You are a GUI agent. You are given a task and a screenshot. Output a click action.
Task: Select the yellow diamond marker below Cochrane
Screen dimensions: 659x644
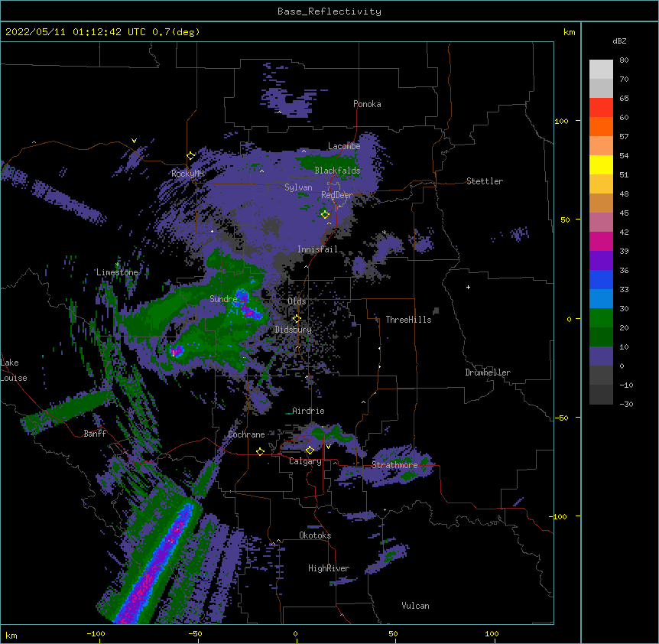click(260, 451)
